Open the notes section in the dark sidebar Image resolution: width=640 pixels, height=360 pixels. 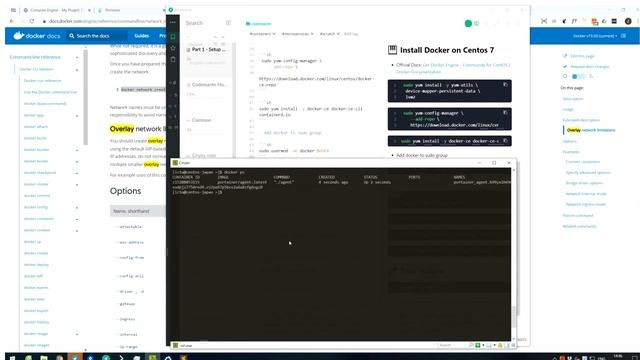coord(173,37)
